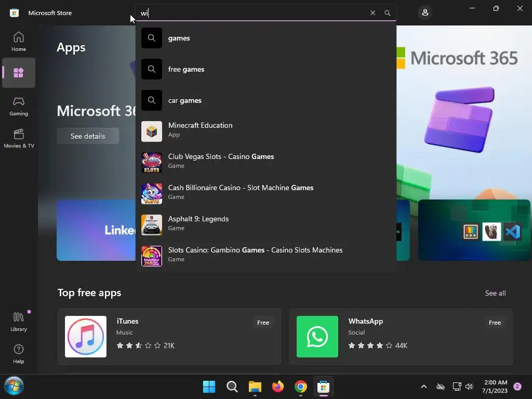Open the clock and date

(x=495, y=387)
